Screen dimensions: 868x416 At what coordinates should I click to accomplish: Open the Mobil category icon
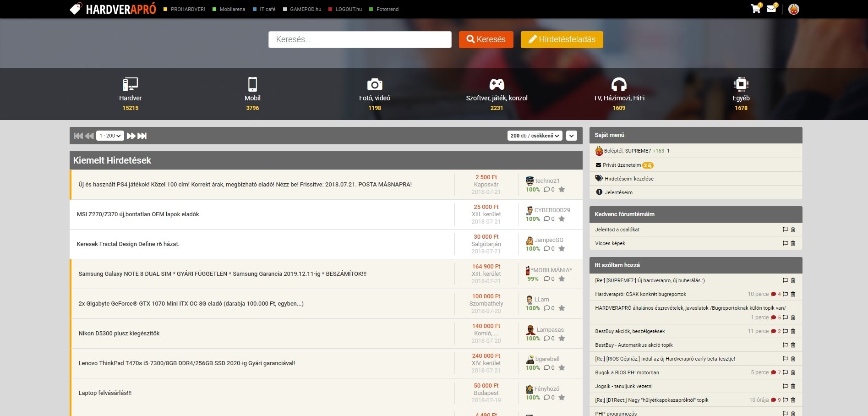tap(252, 84)
